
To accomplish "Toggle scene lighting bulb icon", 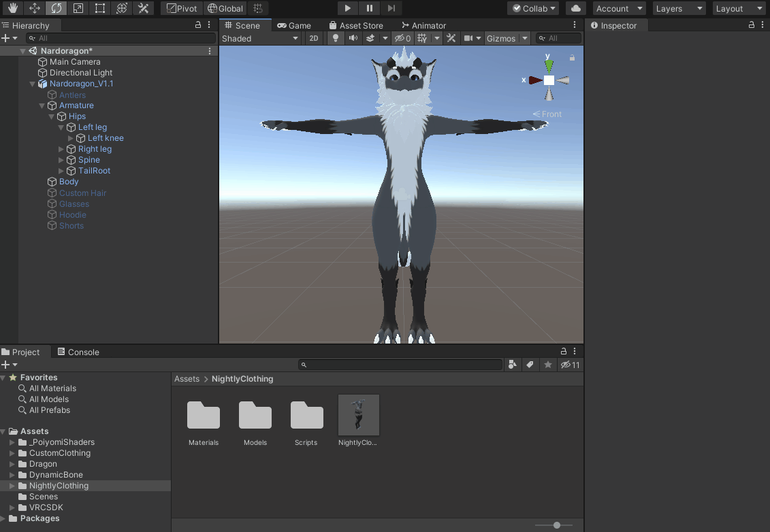I will coord(336,38).
